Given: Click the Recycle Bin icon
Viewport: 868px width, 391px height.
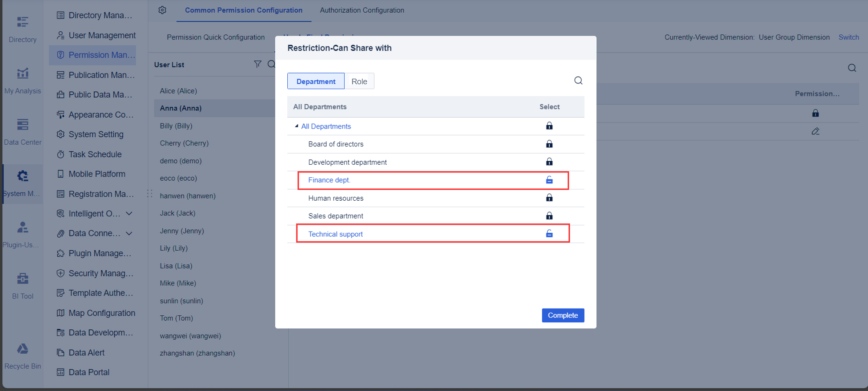Looking at the screenshot, I should pos(22,353).
